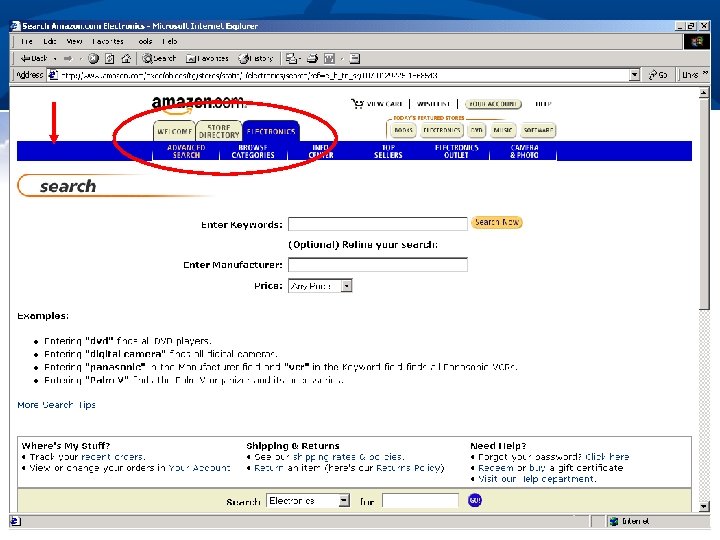This screenshot has height=540, width=720.
Task: Open the Edit menu
Action: (x=50, y=41)
